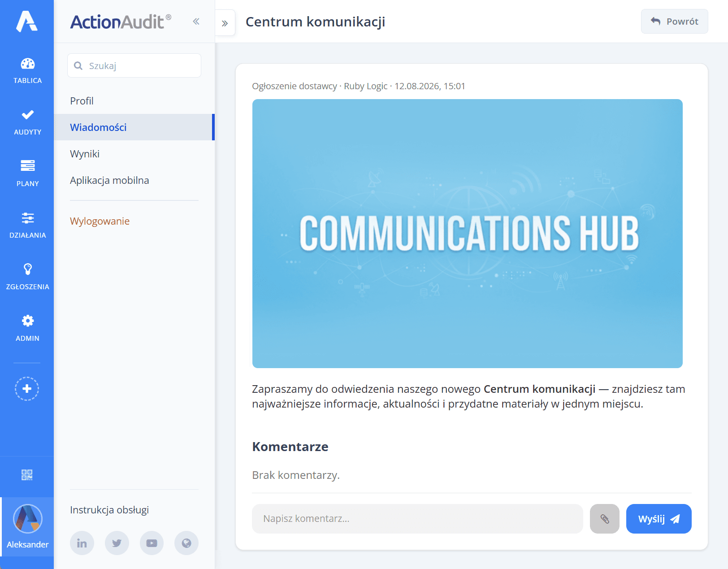
Task: Open Działania sliders icon
Action: click(27, 218)
